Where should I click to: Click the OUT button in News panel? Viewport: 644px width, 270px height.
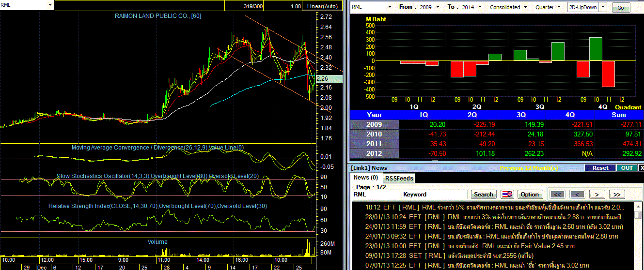click(x=626, y=168)
